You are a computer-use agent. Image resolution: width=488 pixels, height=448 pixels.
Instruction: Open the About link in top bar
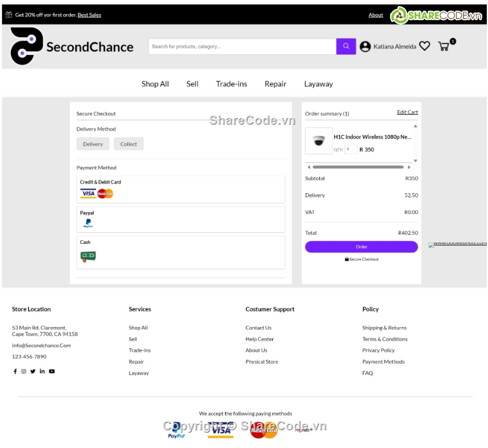point(375,15)
